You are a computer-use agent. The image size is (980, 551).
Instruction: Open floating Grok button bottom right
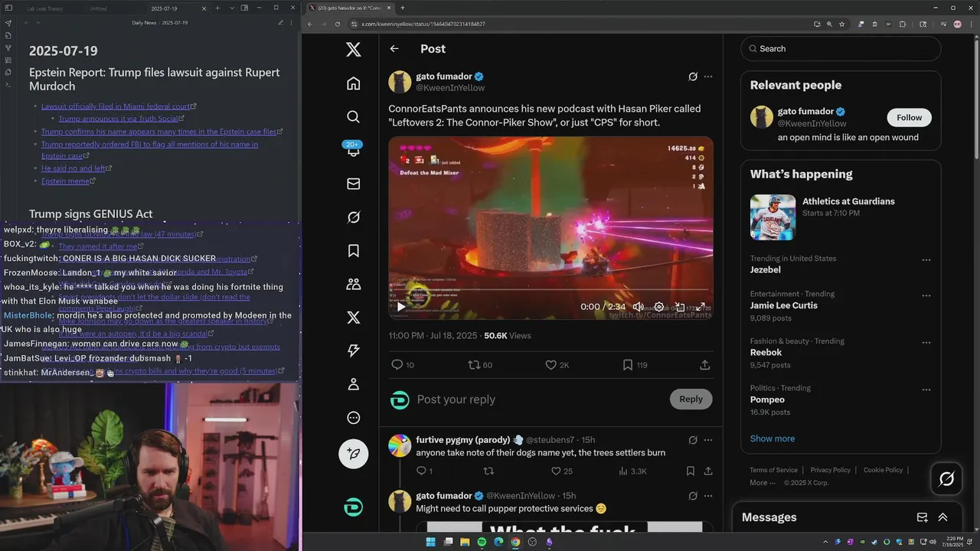[x=946, y=479]
